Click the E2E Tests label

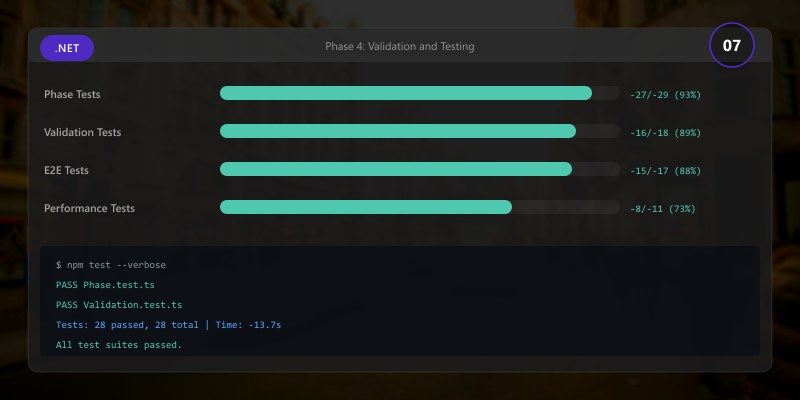[x=66, y=170]
